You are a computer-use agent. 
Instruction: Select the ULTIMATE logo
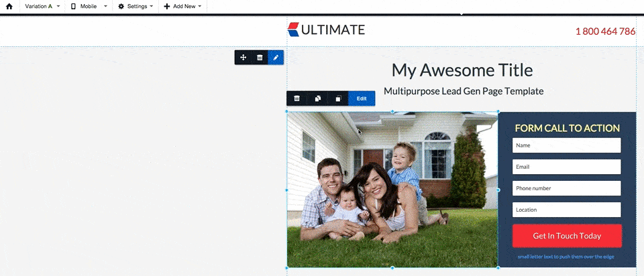tap(326, 29)
